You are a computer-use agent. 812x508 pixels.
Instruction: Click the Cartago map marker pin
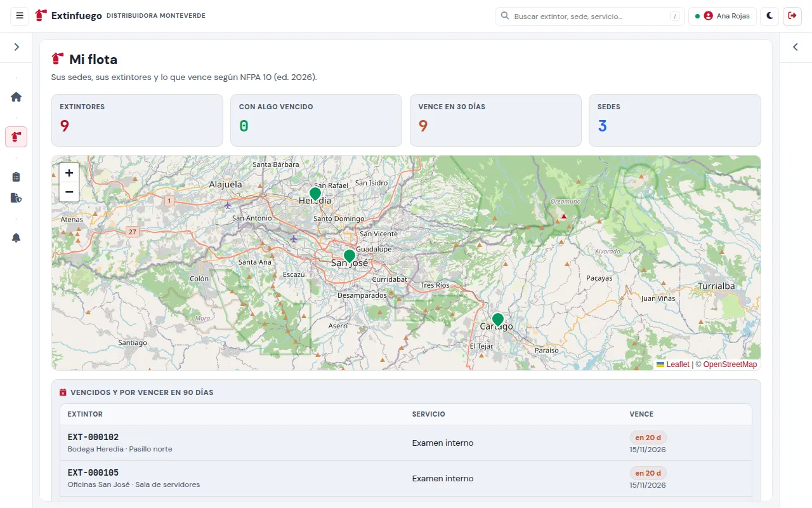498,320
